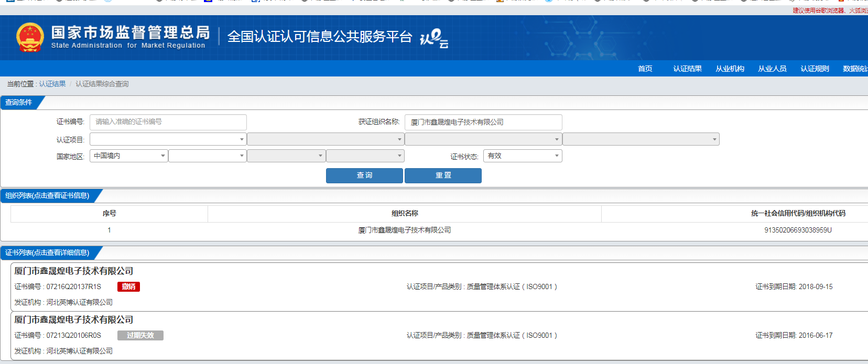Click the 组织名称 column header
This screenshot has height=364, width=868.
click(x=405, y=214)
